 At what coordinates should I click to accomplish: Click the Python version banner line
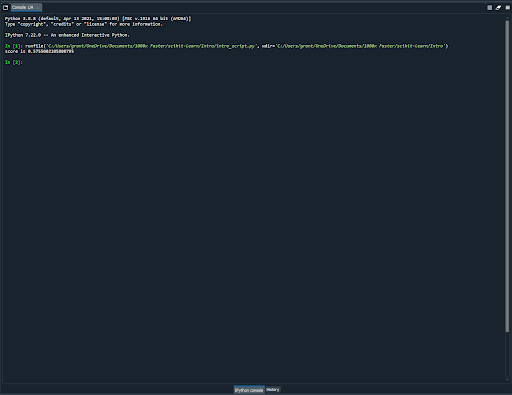[98, 19]
